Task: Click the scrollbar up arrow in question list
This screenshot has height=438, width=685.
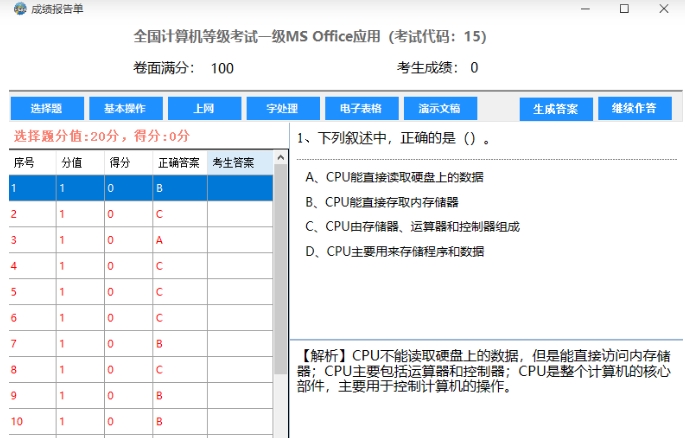Action: [x=280, y=157]
